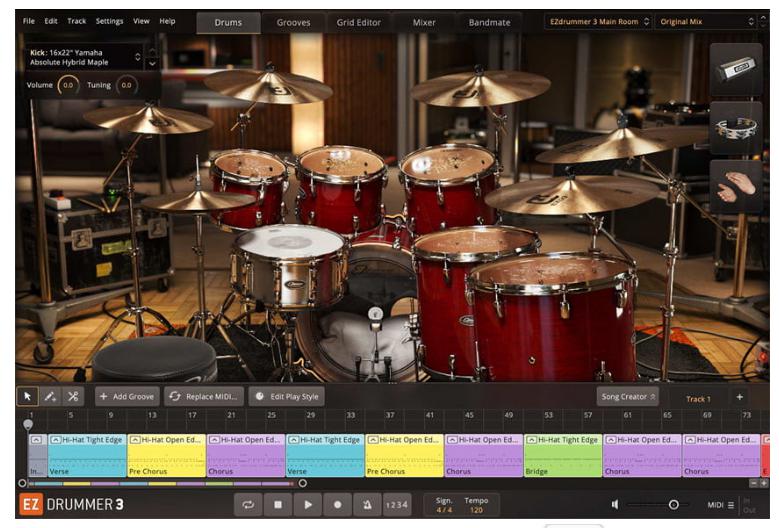Switch to the Grid Editor tab
779x528 pixels.
tap(359, 22)
